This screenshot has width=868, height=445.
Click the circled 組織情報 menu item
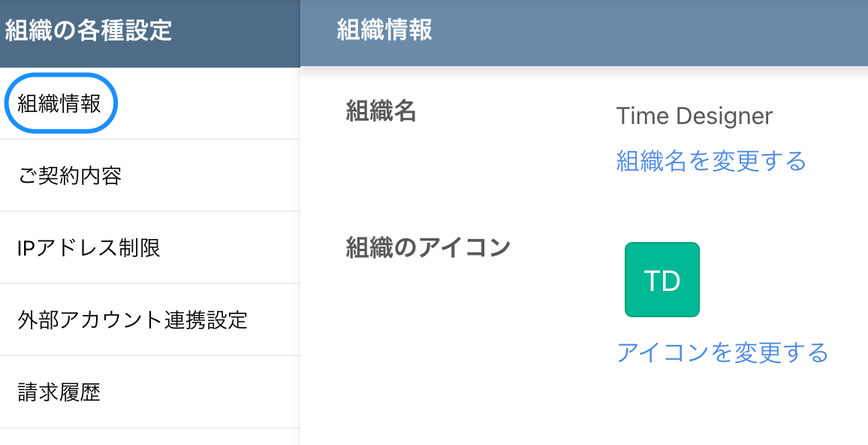pyautogui.click(x=60, y=103)
